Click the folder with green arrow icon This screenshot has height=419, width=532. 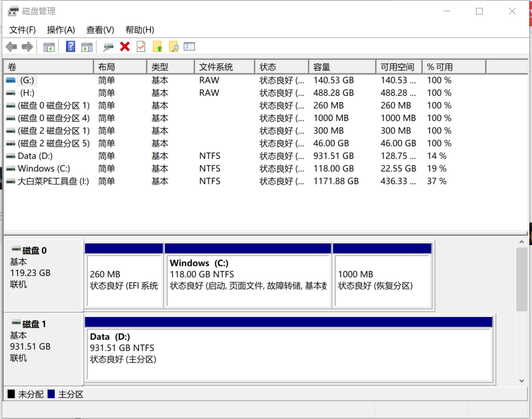[158, 47]
